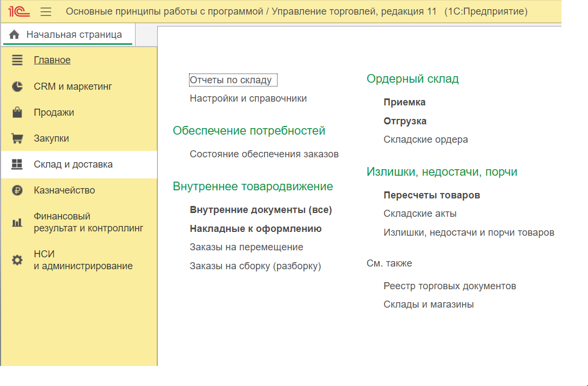
Task: Open Состояние обеспечения заказов
Action: click(x=264, y=154)
